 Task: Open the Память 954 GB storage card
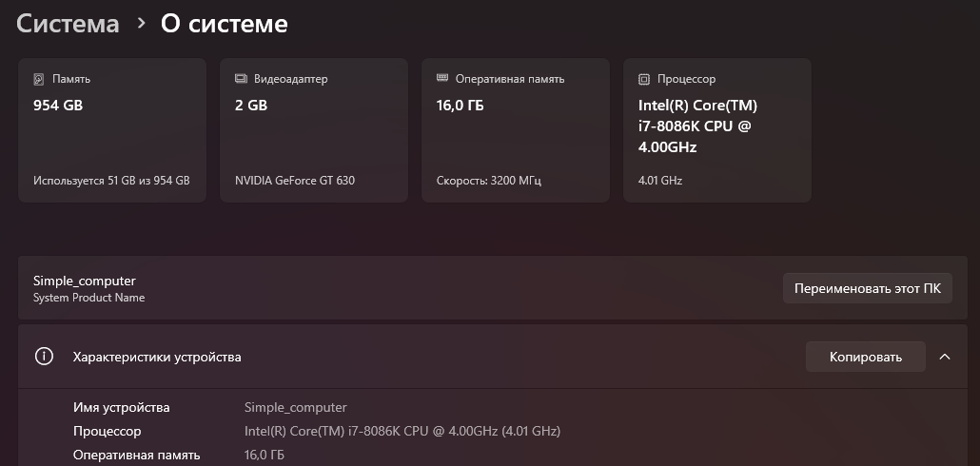(x=112, y=130)
